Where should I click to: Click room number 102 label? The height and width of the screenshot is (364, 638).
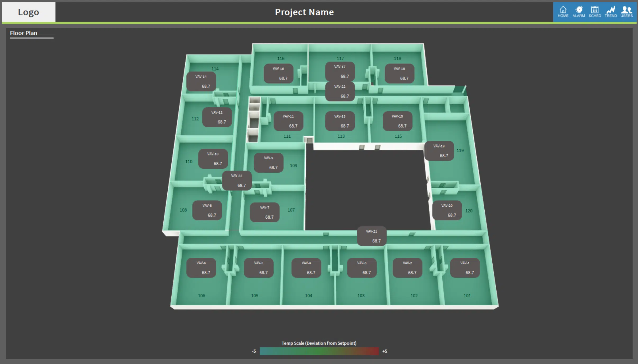[414, 296]
